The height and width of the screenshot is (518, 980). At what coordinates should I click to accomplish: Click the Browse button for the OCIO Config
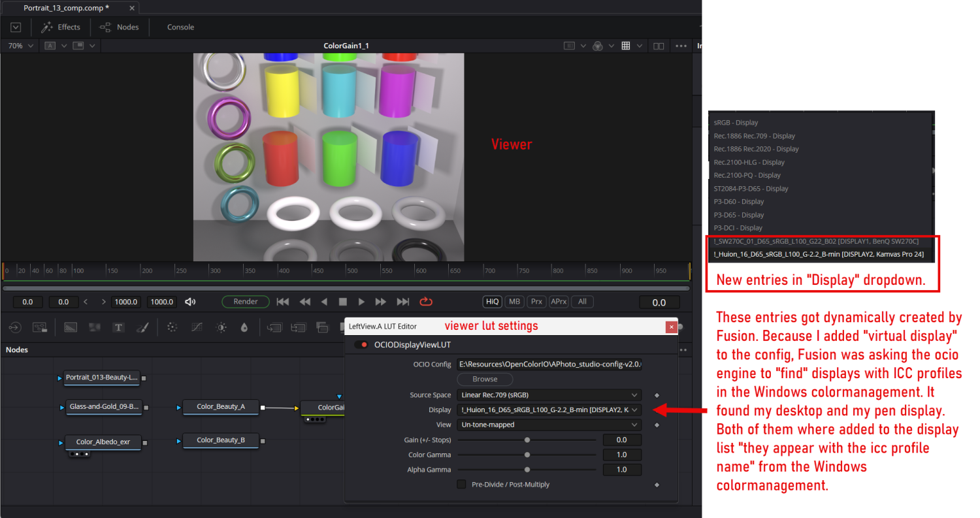(x=485, y=379)
